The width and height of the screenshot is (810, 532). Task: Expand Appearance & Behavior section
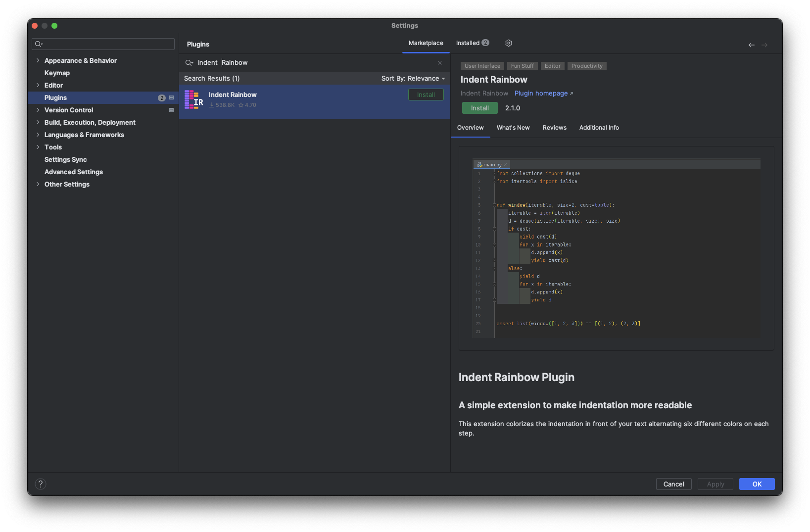[x=38, y=60]
